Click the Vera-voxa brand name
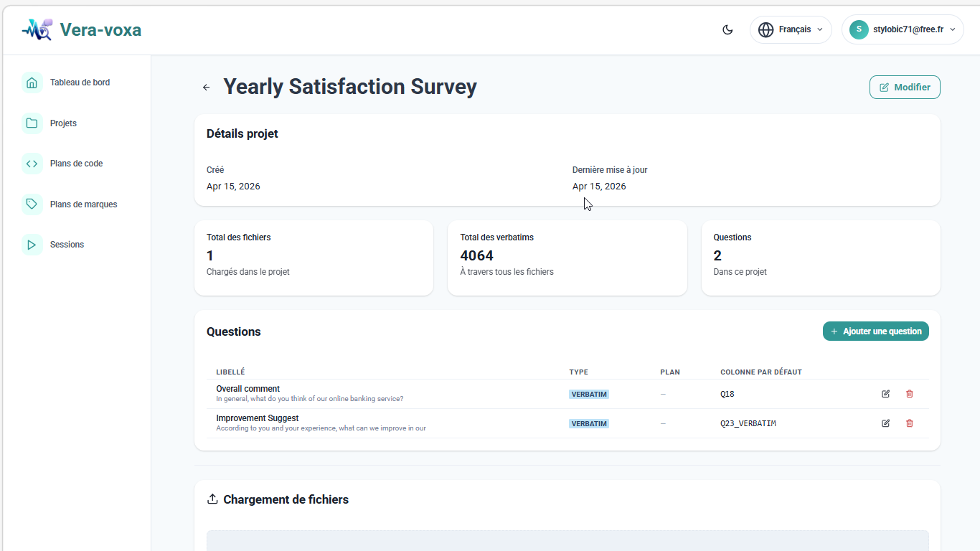Viewport: 980px width, 551px height. [x=100, y=29]
